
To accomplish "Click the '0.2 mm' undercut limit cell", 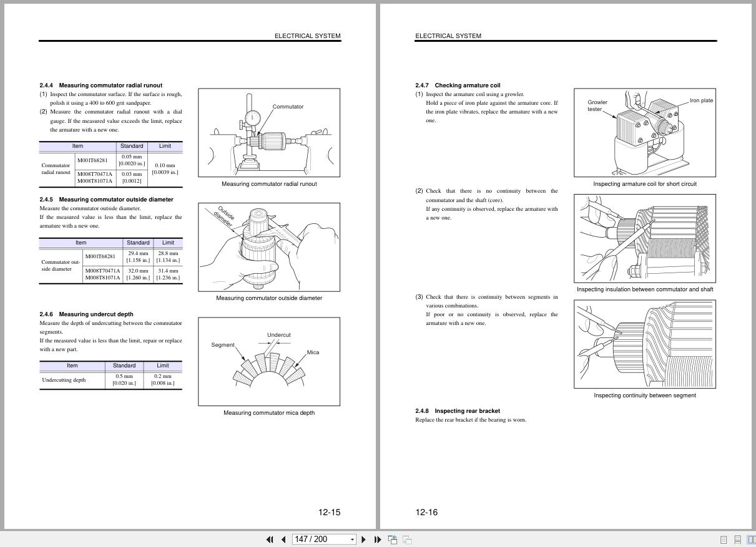I will pyautogui.click(x=163, y=380).
